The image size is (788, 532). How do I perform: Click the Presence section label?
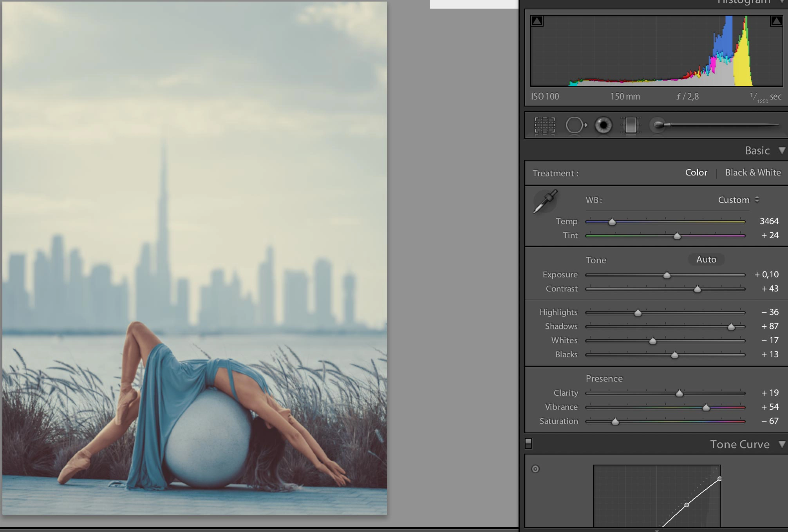(x=604, y=378)
